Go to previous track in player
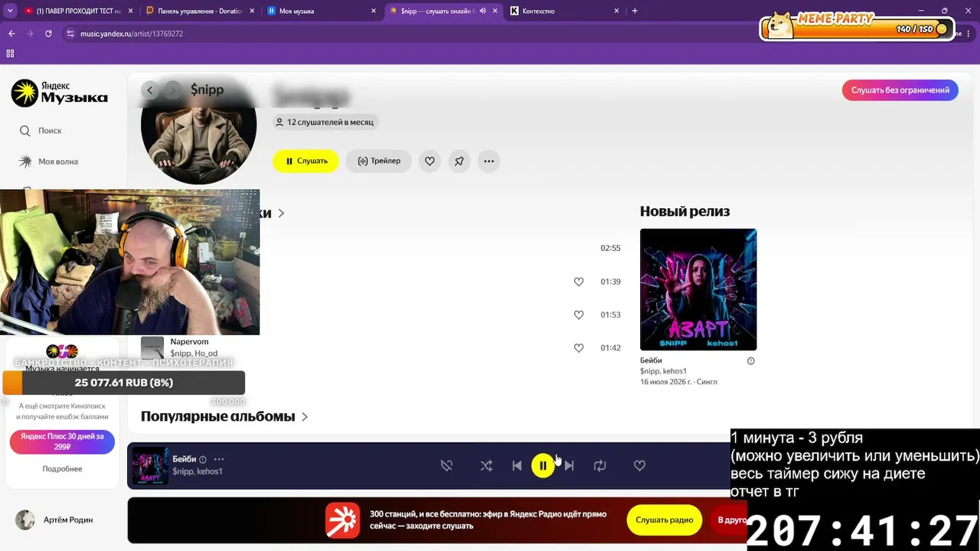This screenshot has height=551, width=980. pyautogui.click(x=517, y=465)
